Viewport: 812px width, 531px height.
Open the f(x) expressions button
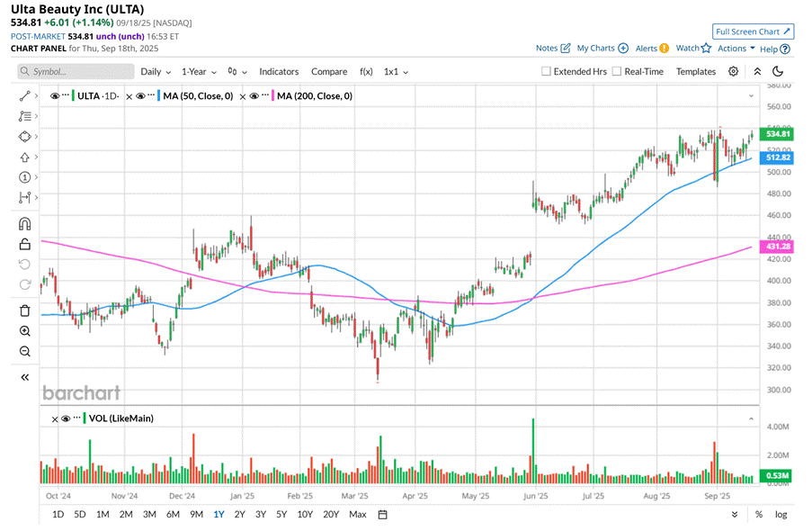pyautogui.click(x=366, y=72)
